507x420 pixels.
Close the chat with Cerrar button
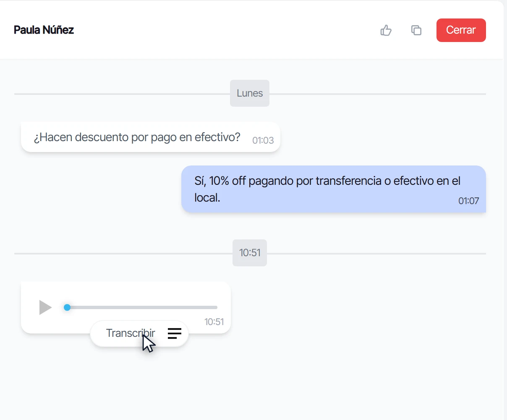coord(461,30)
